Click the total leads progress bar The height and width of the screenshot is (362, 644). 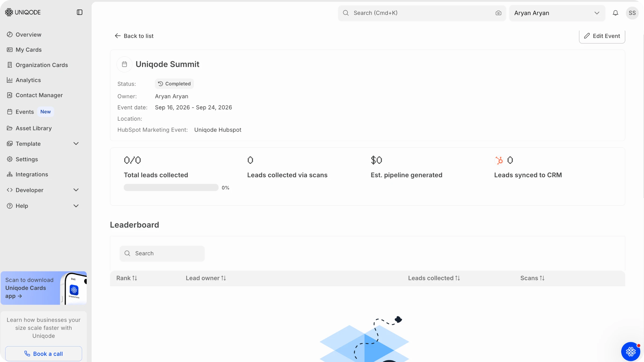(x=171, y=187)
